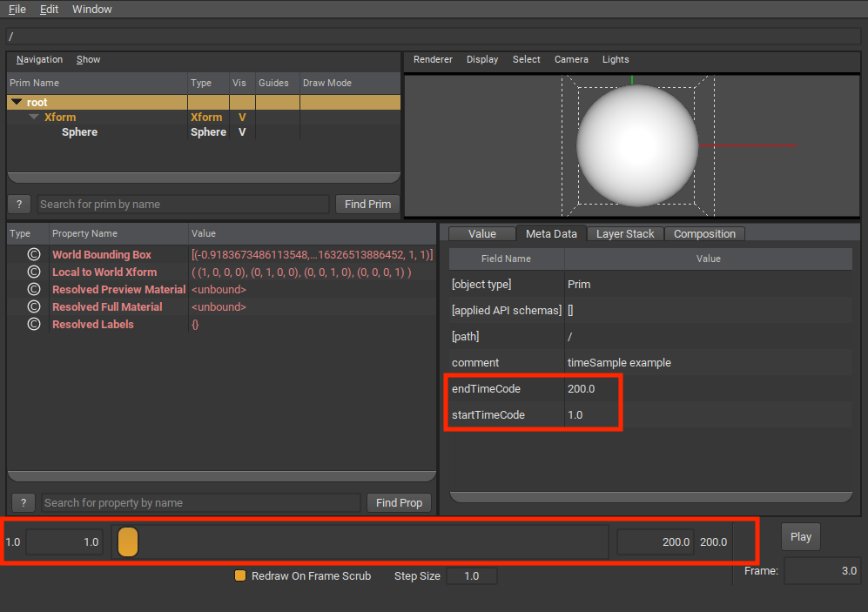The width and height of the screenshot is (868, 612).
Task: Click the Step Size input field
Action: pos(471,576)
